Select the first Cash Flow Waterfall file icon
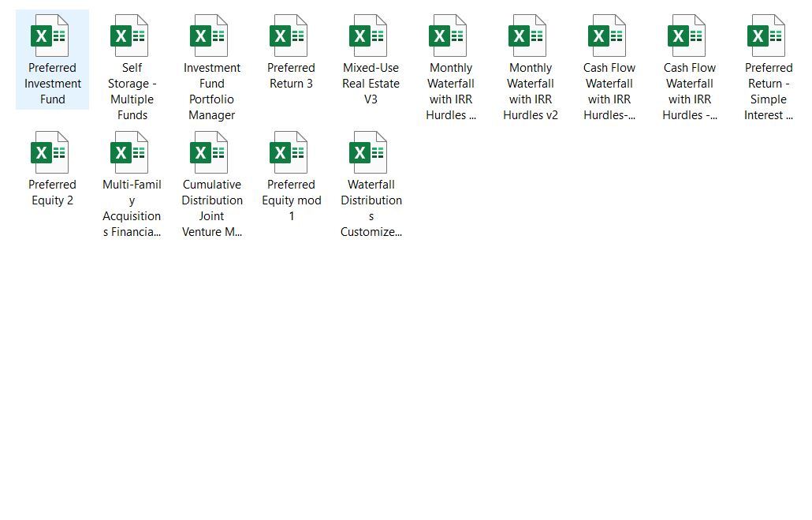Screen dimensions: 812x520 [609, 36]
